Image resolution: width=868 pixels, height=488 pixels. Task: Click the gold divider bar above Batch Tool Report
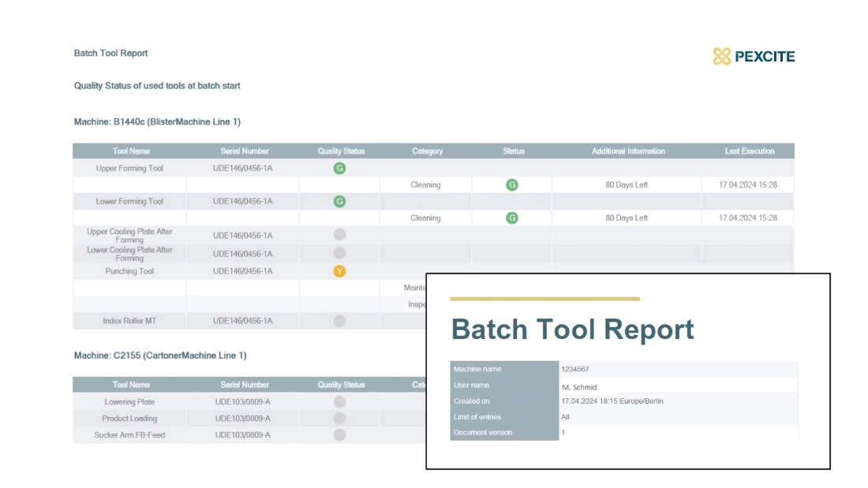546,299
